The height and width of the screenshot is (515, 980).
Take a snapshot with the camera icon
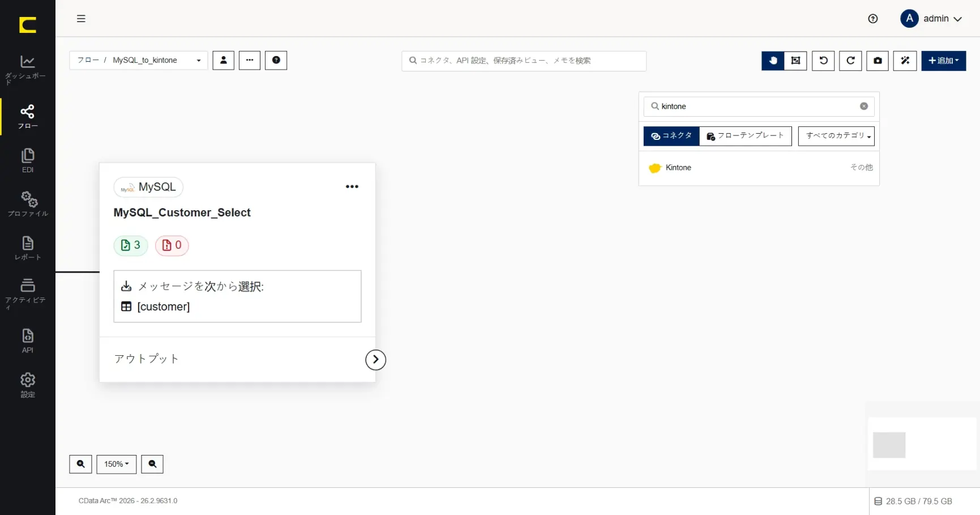(x=878, y=61)
